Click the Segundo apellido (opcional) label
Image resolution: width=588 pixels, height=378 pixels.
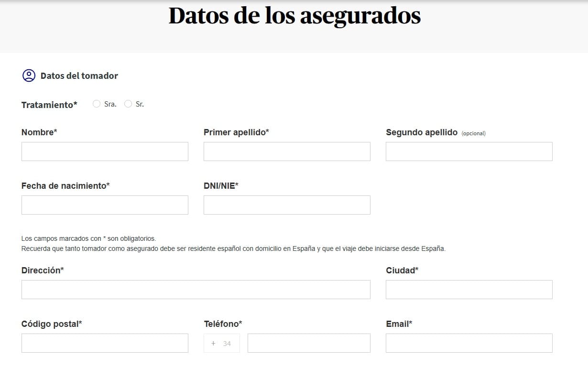coord(436,132)
